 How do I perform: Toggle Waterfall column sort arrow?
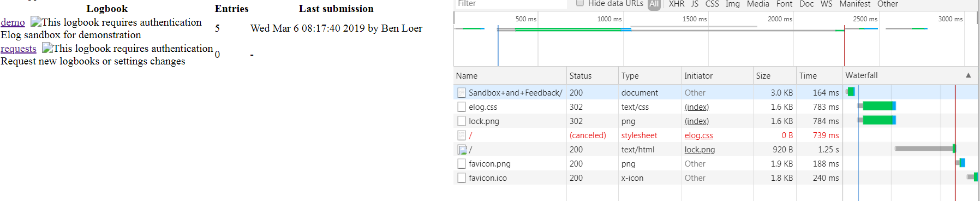(x=969, y=75)
